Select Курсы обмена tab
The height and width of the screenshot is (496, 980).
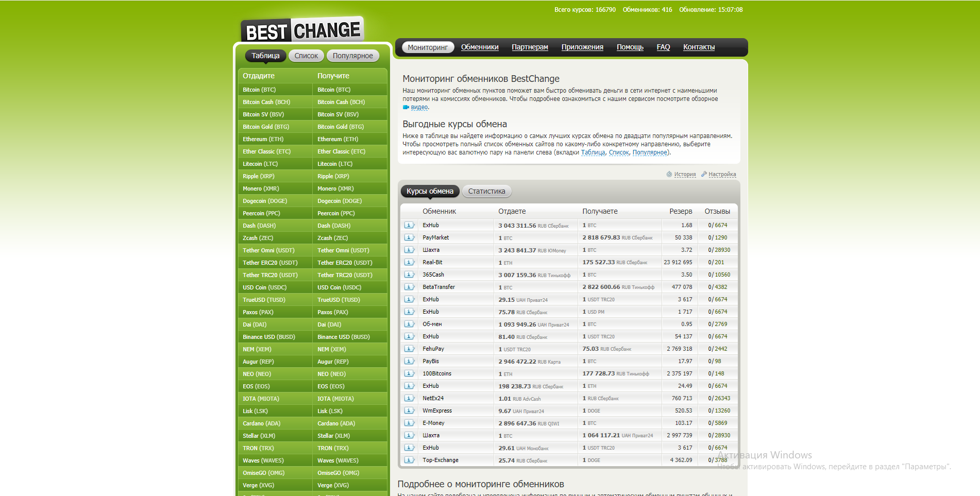(430, 191)
